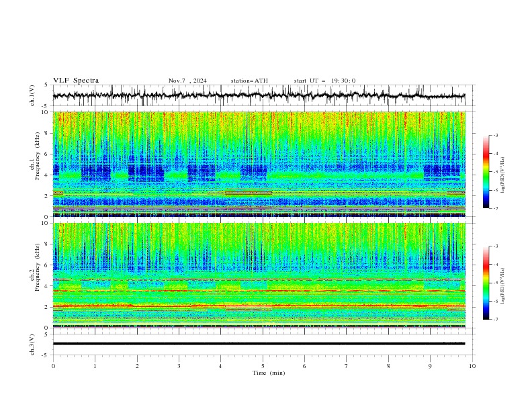This screenshot has height=411, width=532.
Task: Click the ch.3(V) waveform axis label
Action: coord(32,345)
